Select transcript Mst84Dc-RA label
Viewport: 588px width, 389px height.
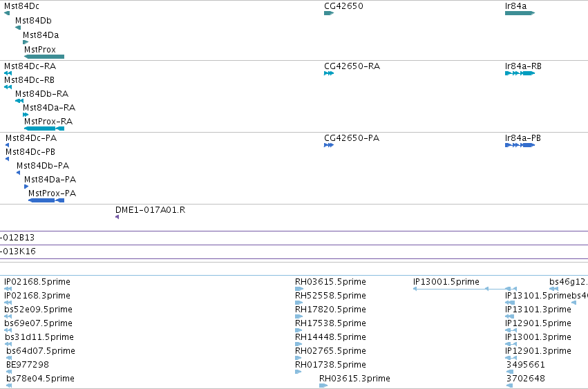coord(30,66)
